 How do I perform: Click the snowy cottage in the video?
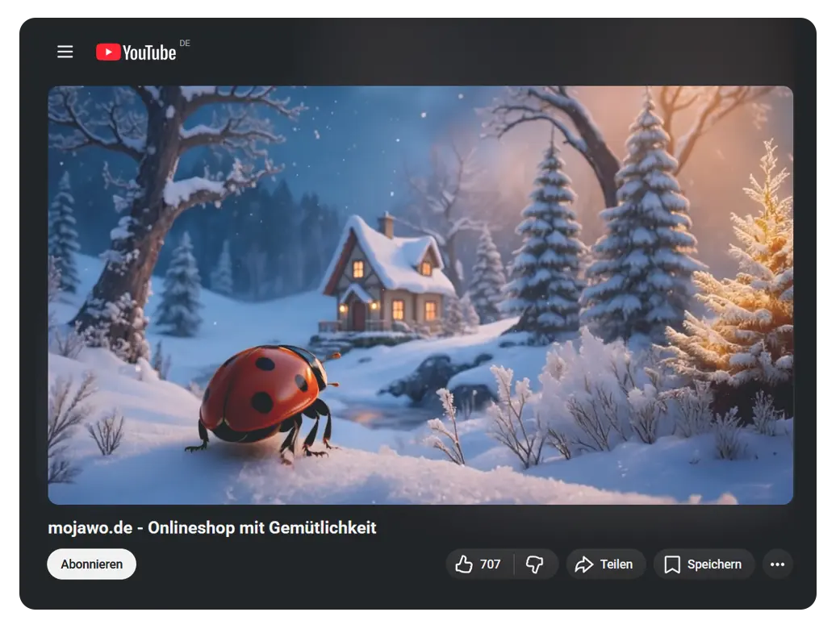(387, 278)
